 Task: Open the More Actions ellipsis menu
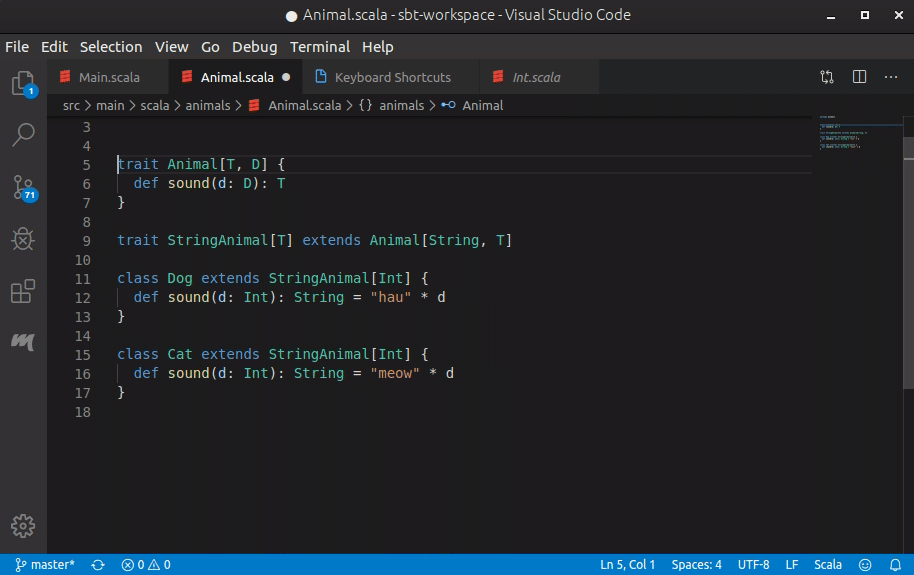pyautogui.click(x=891, y=77)
